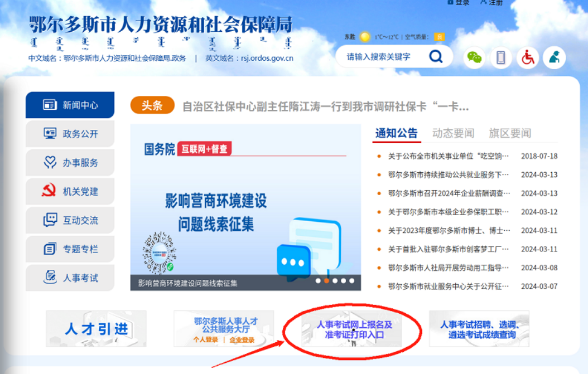
Task: Open 人事考试网上报名及准考证打印入口
Action: 352,329
